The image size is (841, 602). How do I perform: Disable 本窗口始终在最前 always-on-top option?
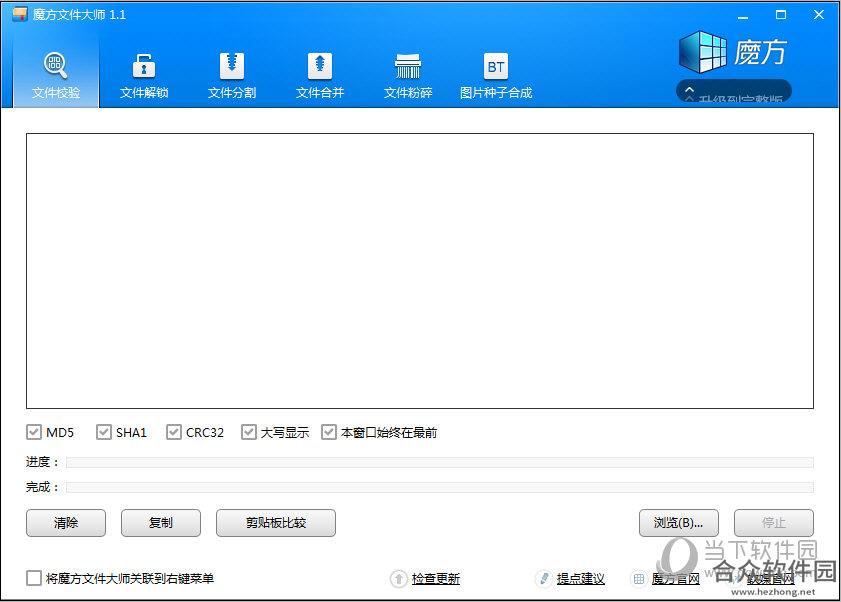[329, 432]
